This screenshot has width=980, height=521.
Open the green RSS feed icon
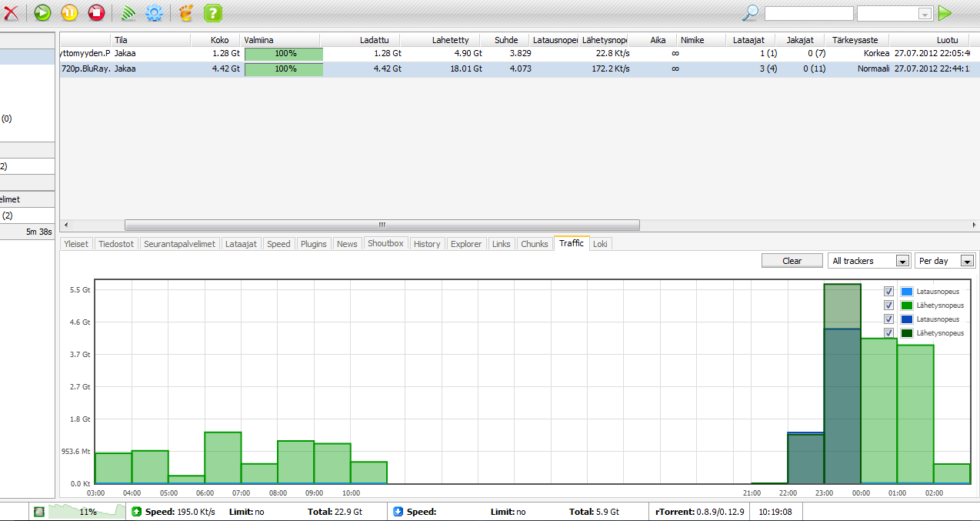click(128, 12)
